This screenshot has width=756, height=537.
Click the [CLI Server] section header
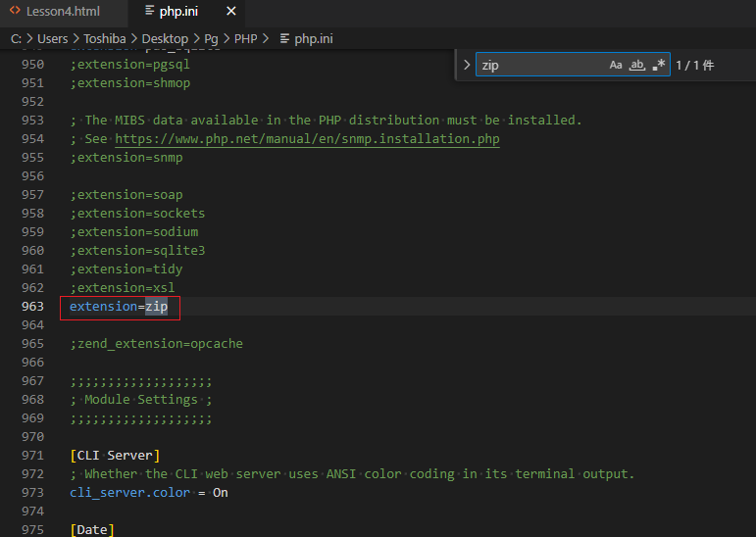tap(115, 456)
